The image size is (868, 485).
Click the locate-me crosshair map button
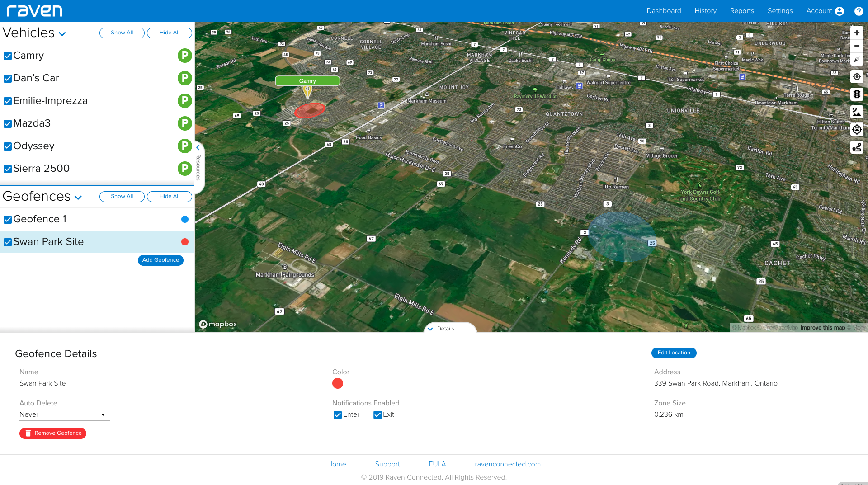[x=857, y=77]
